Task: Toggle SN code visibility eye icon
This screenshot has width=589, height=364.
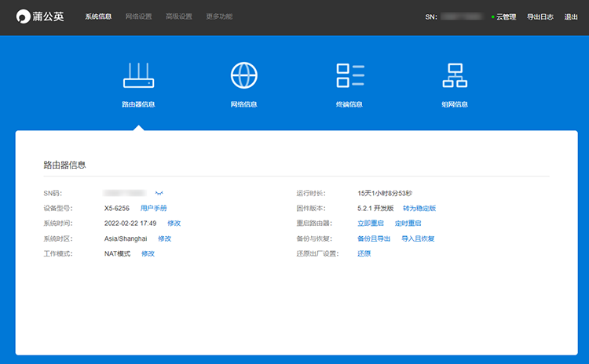Action: (x=159, y=193)
